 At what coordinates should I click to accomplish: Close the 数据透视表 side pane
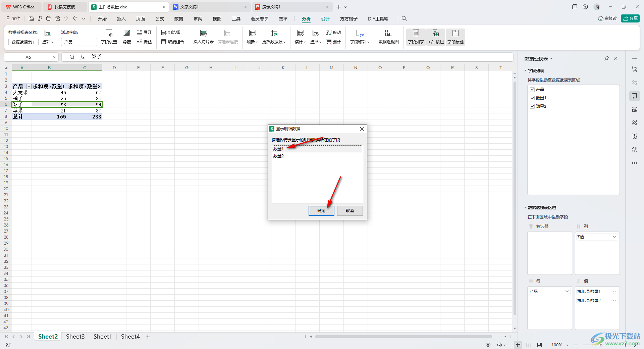(x=616, y=58)
